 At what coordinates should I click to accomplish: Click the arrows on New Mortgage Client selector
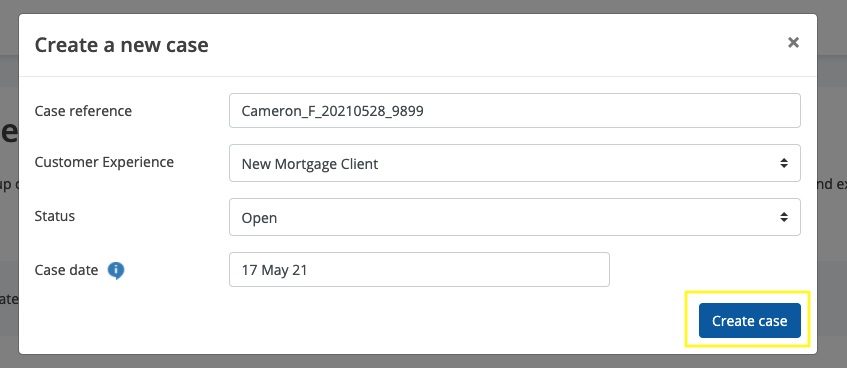coord(784,163)
